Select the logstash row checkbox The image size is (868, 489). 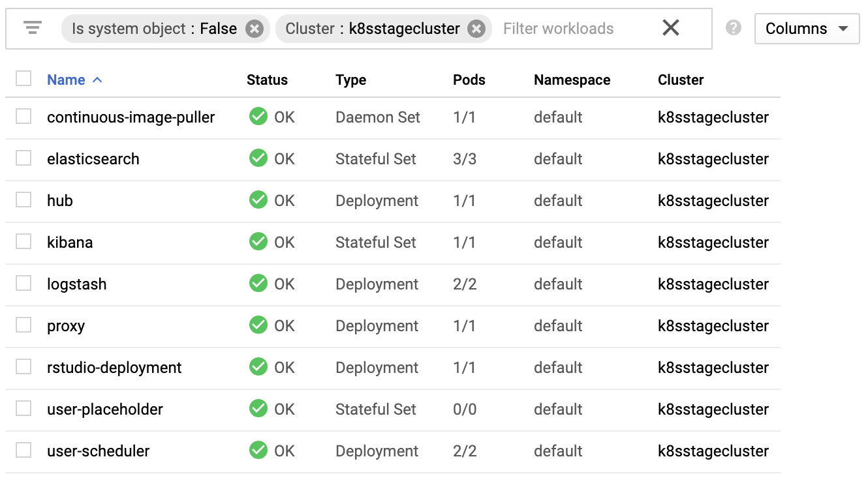click(x=23, y=284)
